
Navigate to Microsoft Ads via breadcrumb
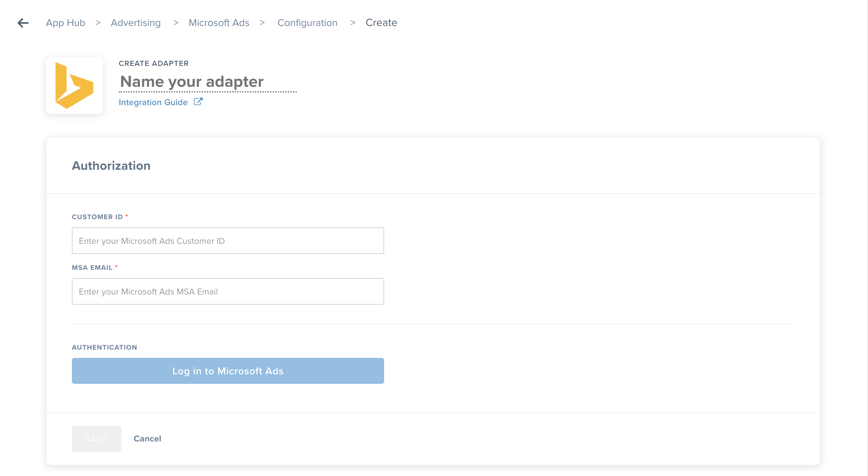coord(219,22)
